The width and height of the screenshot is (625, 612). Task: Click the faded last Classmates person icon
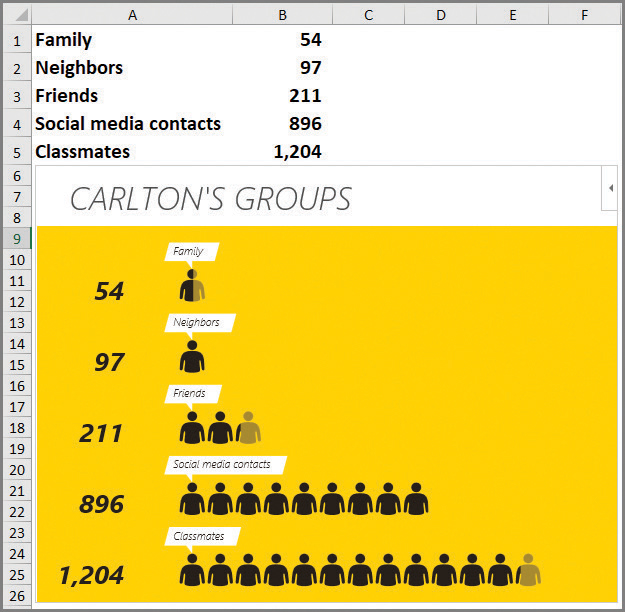point(528,570)
